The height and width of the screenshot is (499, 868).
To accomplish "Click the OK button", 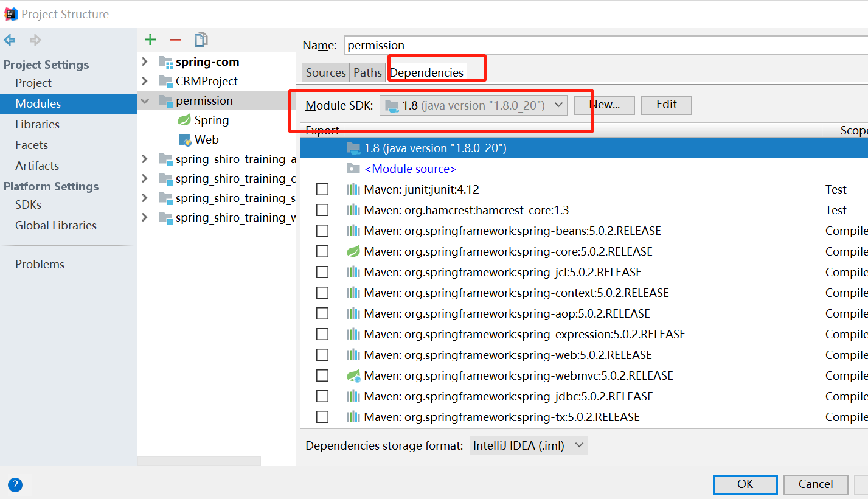I will pos(745,484).
